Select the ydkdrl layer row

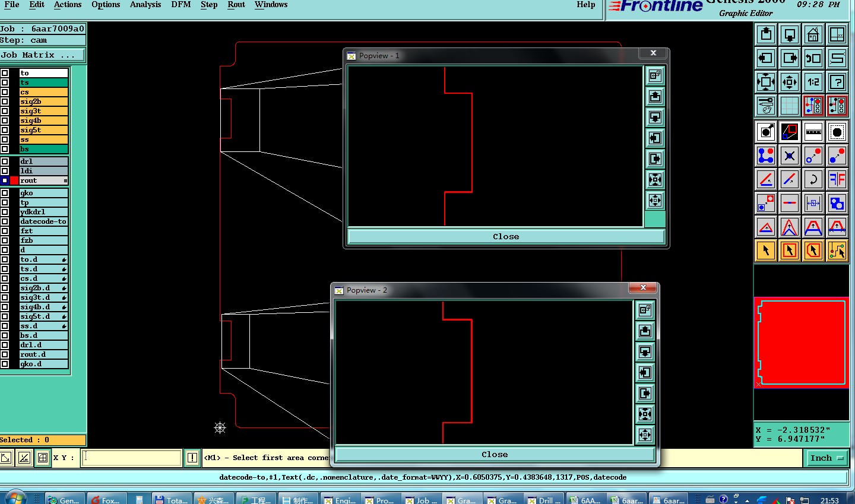coord(44,212)
